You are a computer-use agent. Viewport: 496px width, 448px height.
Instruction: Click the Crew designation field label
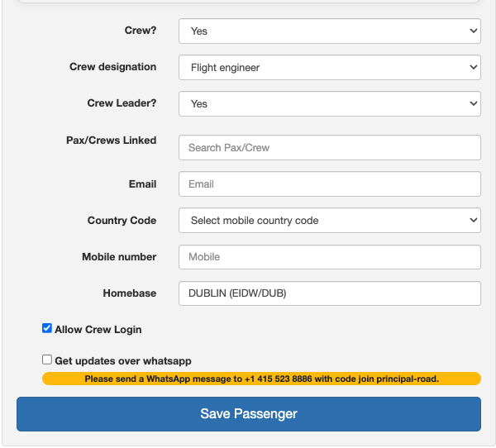point(112,67)
